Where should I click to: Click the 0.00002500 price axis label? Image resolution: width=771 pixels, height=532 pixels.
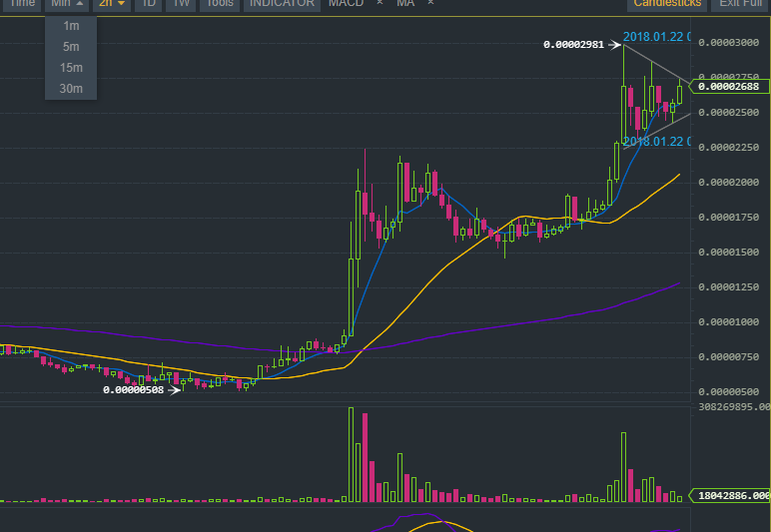tap(729, 113)
